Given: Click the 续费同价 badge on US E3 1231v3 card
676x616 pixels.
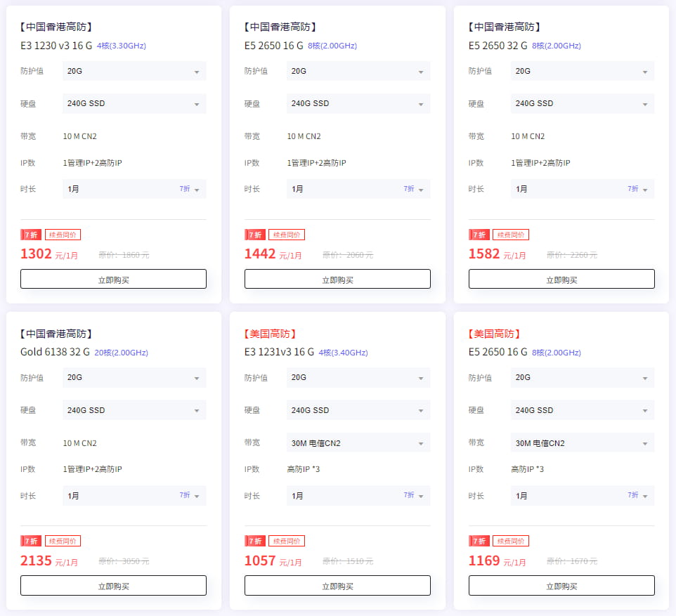Looking at the screenshot, I should point(285,541).
